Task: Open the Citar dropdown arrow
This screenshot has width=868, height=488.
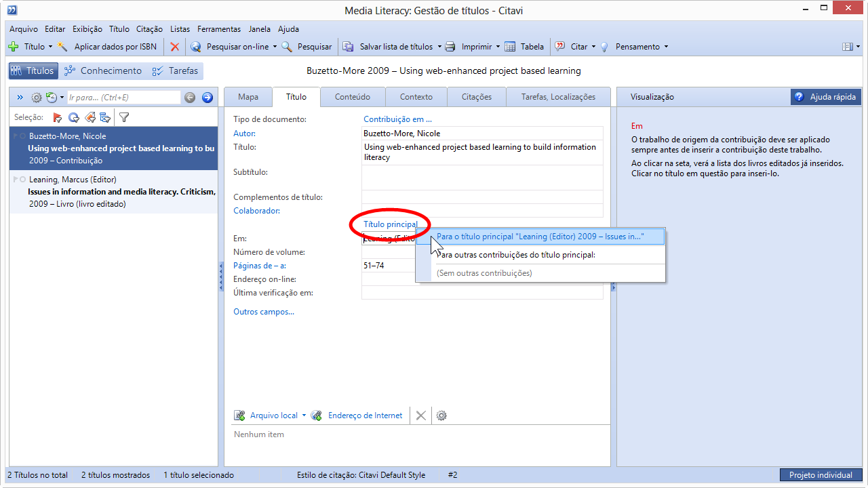Action: coord(593,47)
